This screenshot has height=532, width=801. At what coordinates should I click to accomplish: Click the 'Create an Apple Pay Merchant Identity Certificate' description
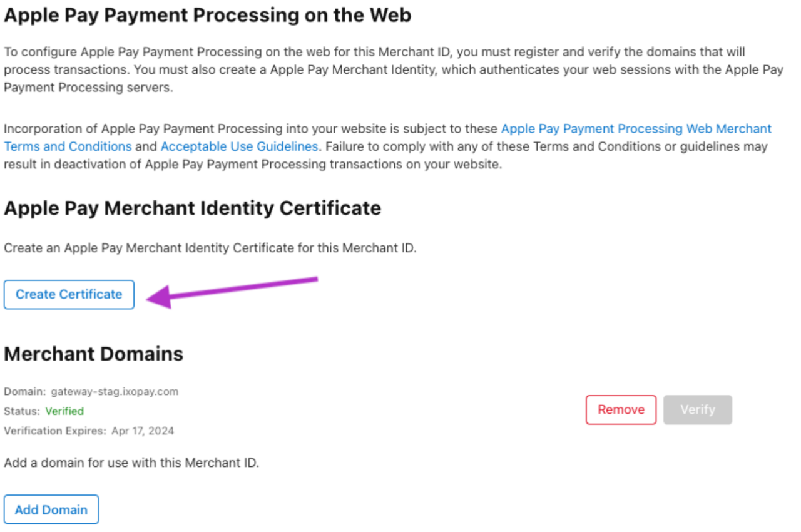pos(210,248)
